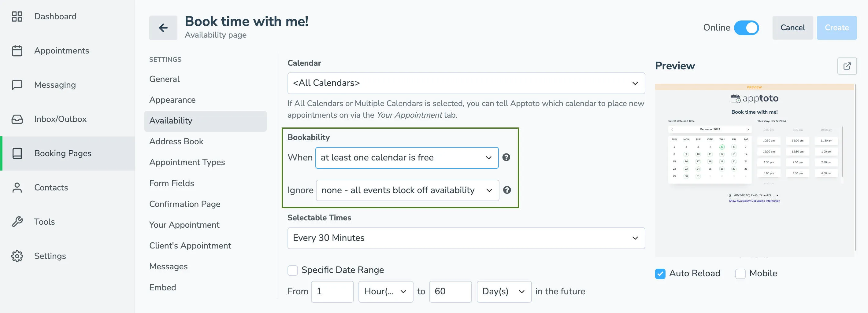Switch to the Appearance settings tab
The height and width of the screenshot is (313, 868).
172,100
